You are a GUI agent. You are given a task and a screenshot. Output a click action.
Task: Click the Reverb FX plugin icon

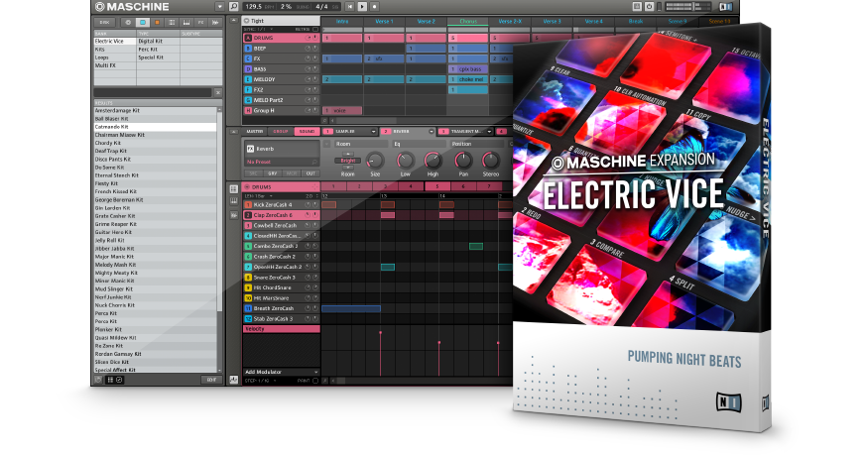pyautogui.click(x=250, y=149)
